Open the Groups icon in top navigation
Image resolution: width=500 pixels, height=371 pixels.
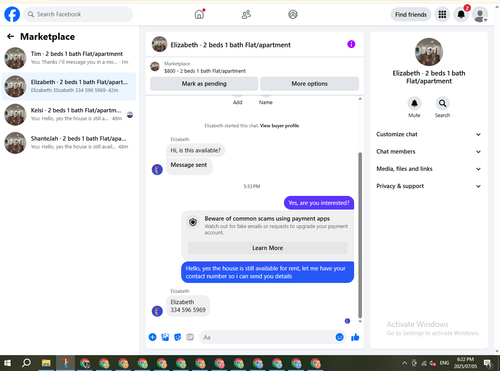(x=293, y=14)
